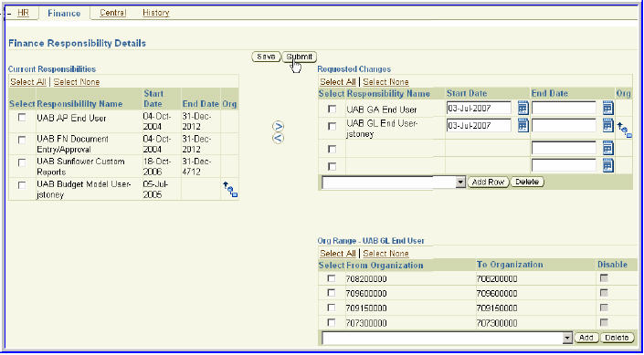Viewport: 644px width, 355px height.
Task: Select UAB Sunflower Custom Reports checkbox
Action: (x=22, y=163)
